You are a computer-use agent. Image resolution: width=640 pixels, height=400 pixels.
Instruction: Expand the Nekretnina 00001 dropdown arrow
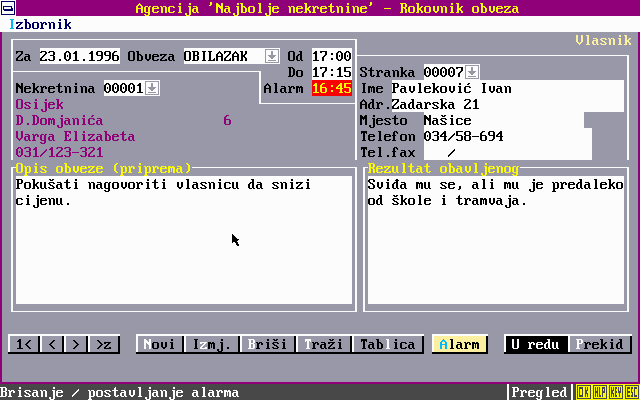pyautogui.click(x=152, y=88)
